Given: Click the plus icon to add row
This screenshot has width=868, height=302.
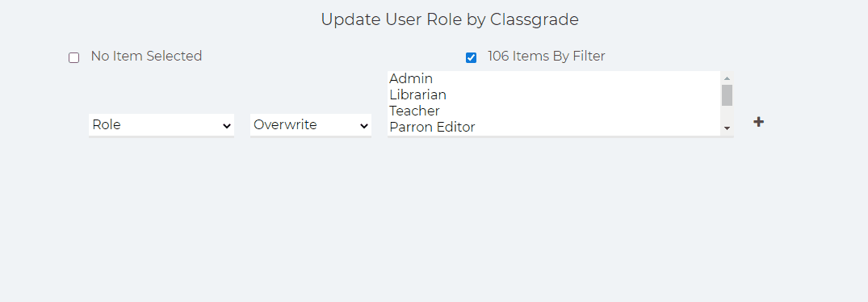Looking at the screenshot, I should [758, 122].
